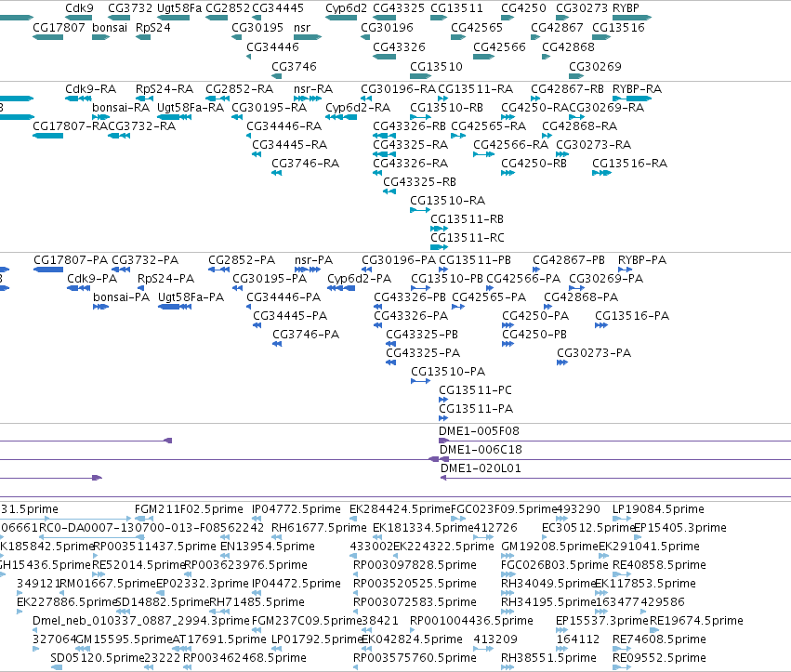Select the CG13511-RC transcript label
791x672 pixels.
[468, 238]
